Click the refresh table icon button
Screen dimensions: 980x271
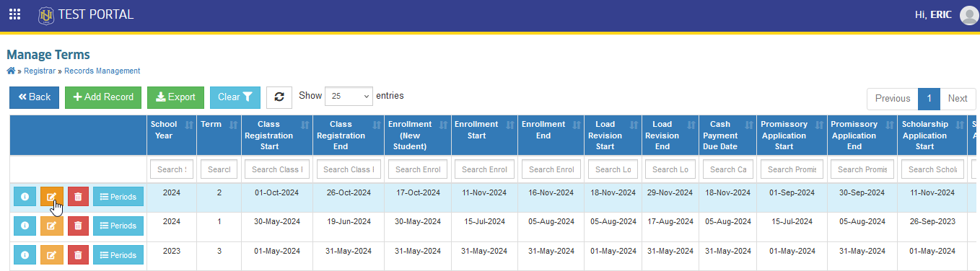(x=279, y=97)
